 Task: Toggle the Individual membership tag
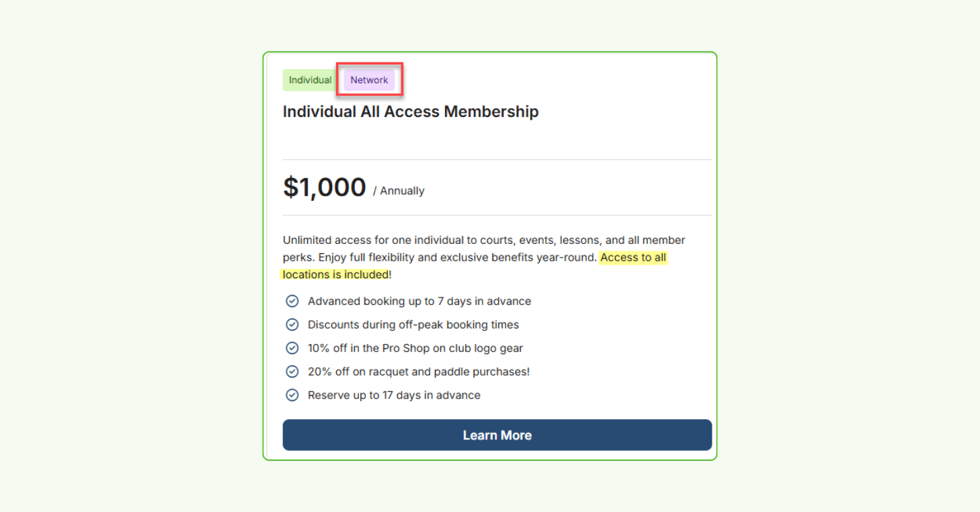click(309, 79)
